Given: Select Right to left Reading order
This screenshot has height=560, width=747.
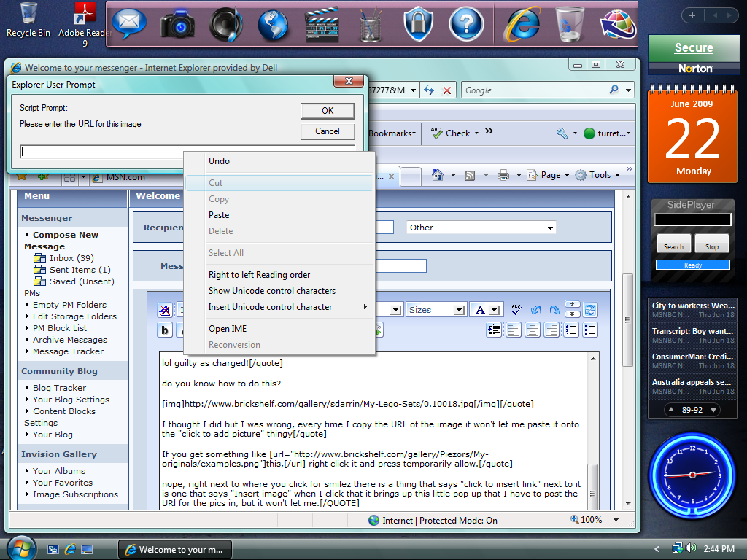Looking at the screenshot, I should (279, 275).
